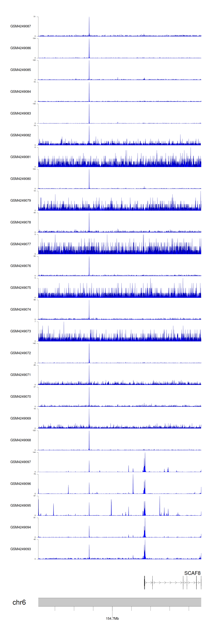Select the GSM4249086 track label
The image size is (212, 644).
(20, 48)
